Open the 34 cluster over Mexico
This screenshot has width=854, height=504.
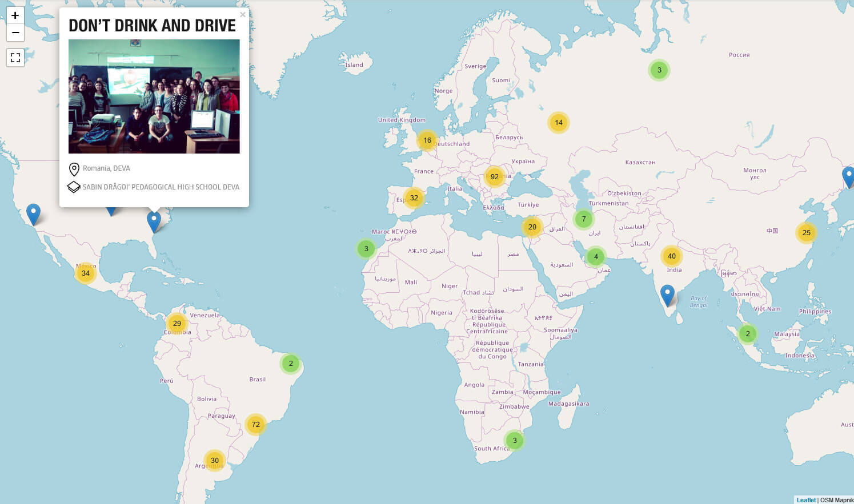pos(85,273)
